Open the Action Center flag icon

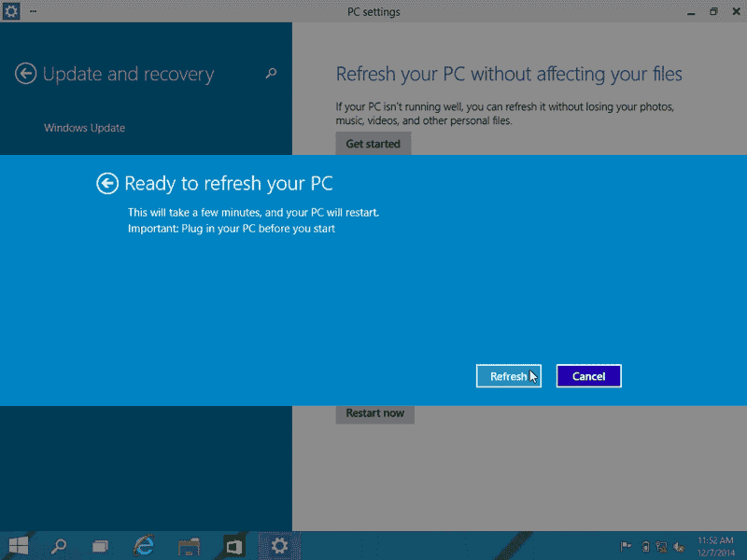(x=627, y=546)
